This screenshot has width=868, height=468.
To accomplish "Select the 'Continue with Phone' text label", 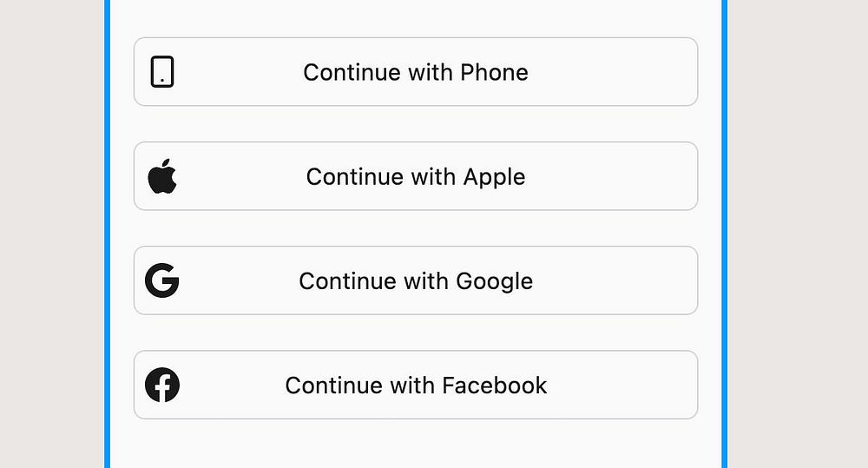I will point(416,72).
